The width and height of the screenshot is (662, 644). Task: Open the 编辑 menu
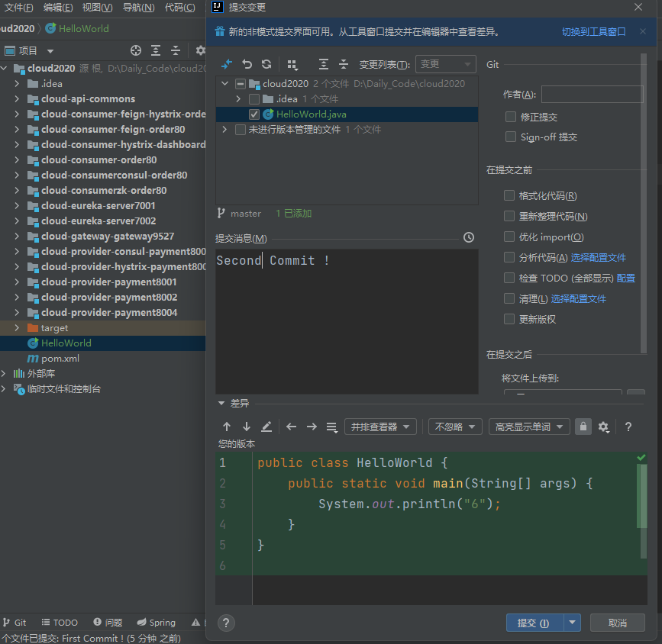[x=58, y=8]
